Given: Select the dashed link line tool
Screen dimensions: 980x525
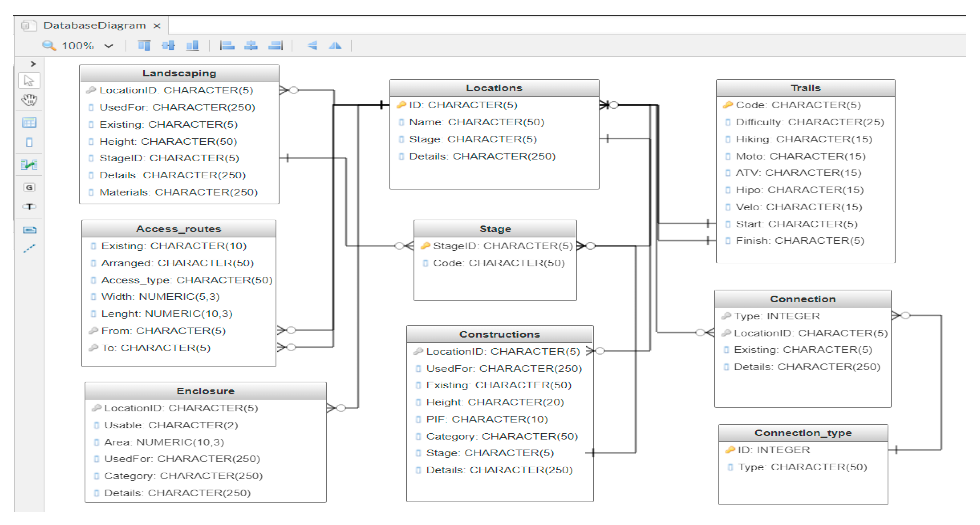Looking at the screenshot, I should [x=29, y=249].
